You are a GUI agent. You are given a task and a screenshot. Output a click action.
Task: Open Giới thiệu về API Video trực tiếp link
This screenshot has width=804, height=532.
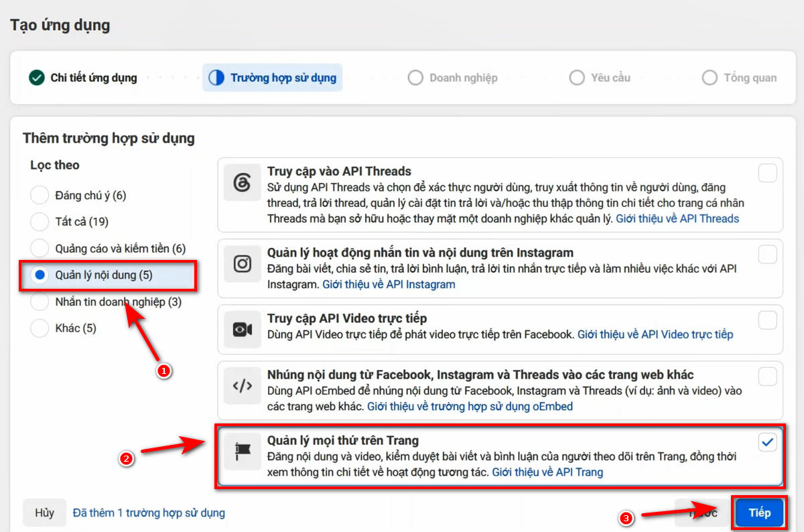(655, 334)
